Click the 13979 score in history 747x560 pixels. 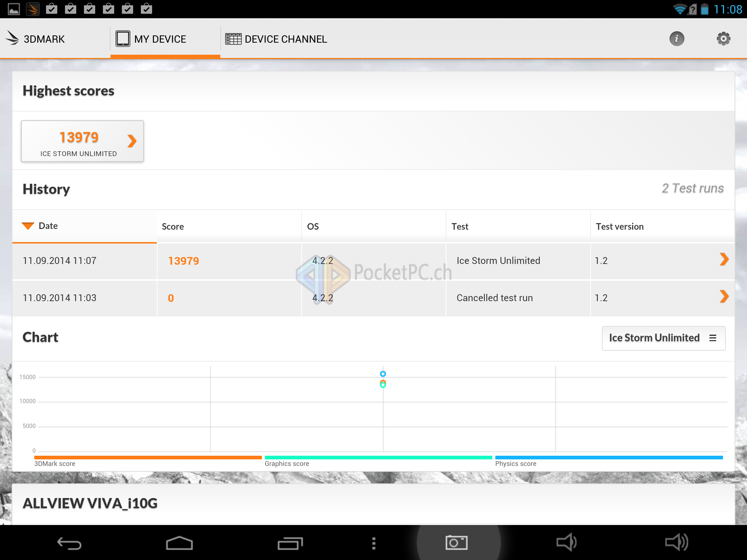click(183, 261)
